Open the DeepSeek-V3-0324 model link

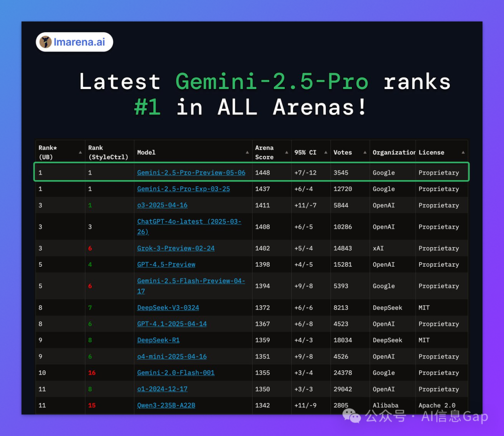[168, 307]
